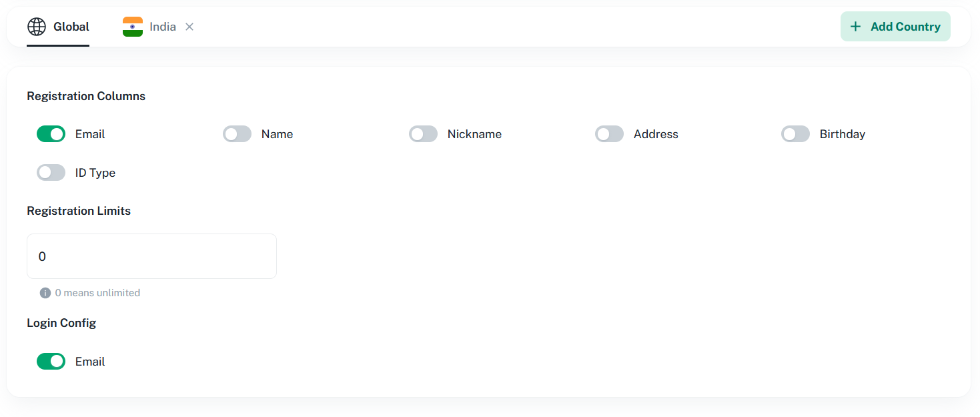This screenshot has height=417, width=980.
Task: Click the Login Config heading
Action: pyautogui.click(x=61, y=323)
